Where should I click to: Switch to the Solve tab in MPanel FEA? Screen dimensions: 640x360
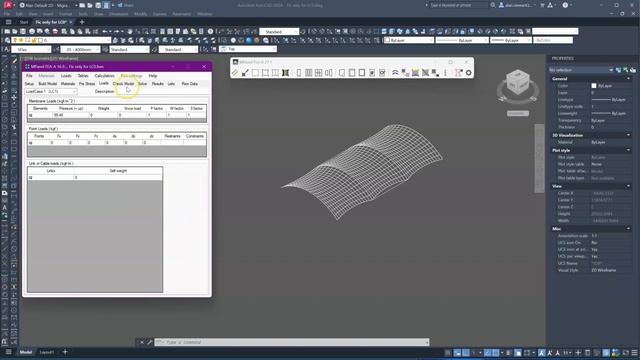(x=142, y=84)
